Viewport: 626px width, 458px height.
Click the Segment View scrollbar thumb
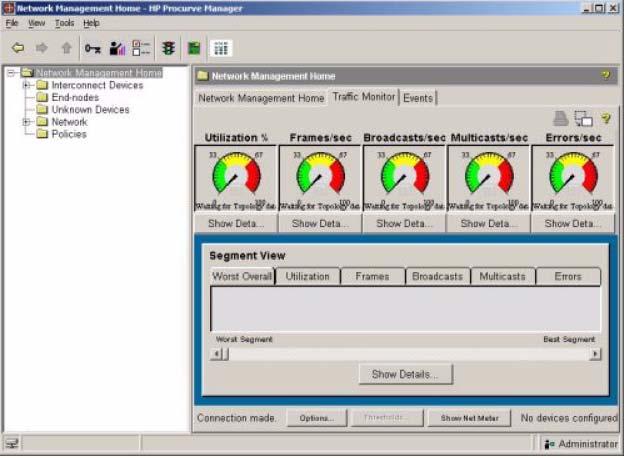click(225, 354)
